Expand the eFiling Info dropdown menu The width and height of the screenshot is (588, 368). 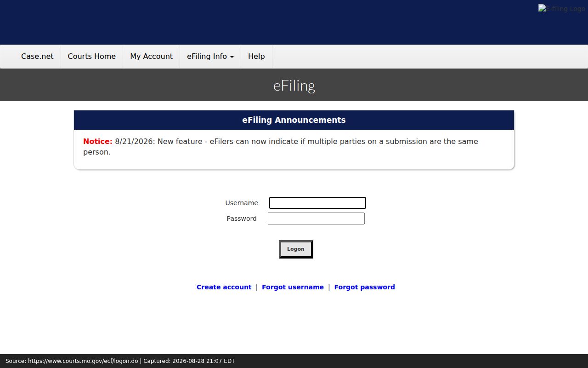[x=210, y=56]
